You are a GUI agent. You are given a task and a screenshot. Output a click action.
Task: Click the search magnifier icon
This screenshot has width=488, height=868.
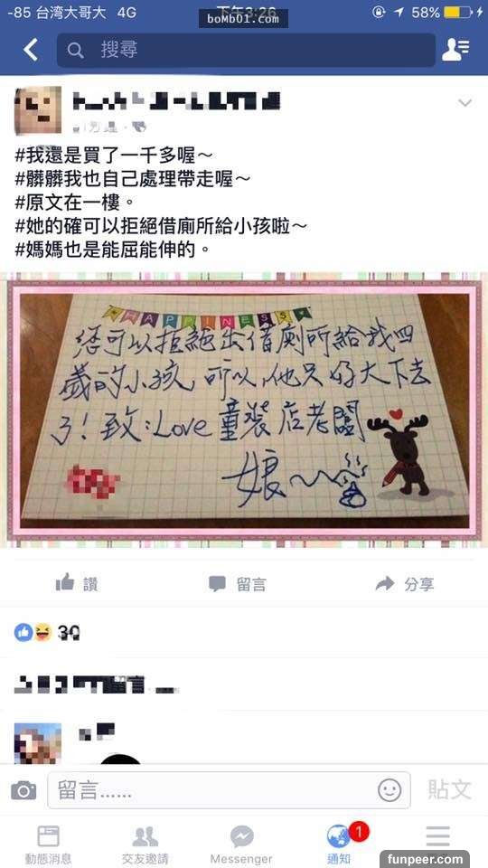tap(75, 51)
